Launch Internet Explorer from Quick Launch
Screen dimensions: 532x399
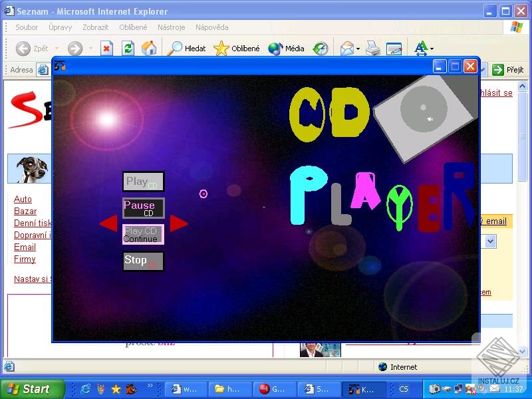pos(85,389)
